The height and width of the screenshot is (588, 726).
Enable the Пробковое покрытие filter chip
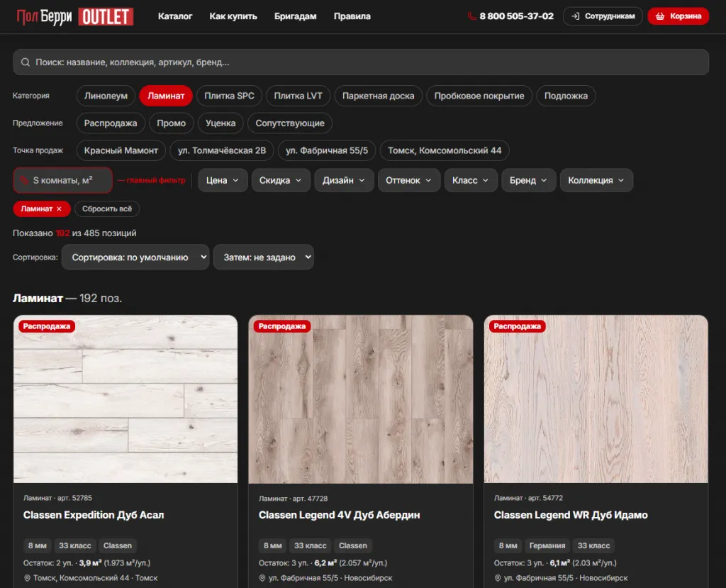479,96
